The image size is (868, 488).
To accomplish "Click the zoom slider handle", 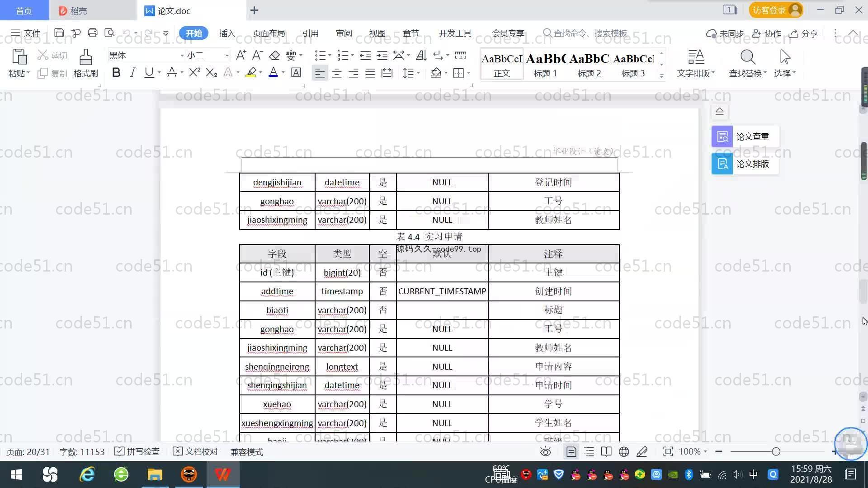I will [x=776, y=451].
